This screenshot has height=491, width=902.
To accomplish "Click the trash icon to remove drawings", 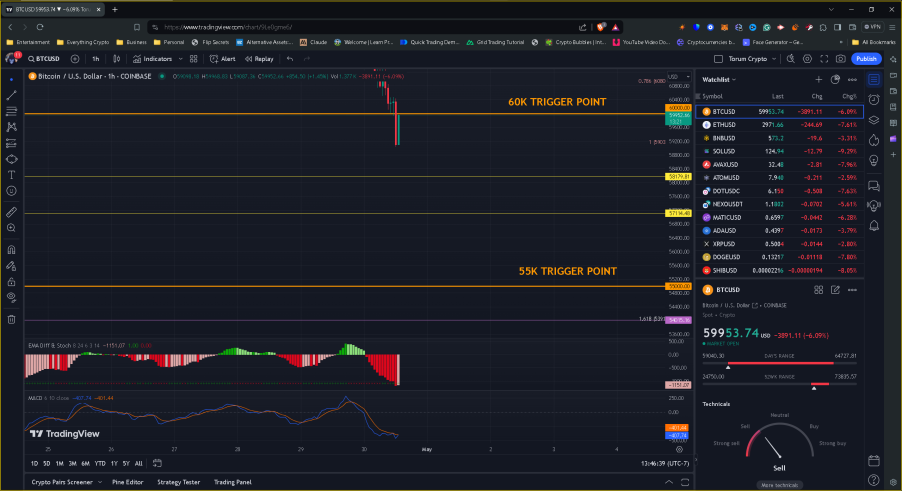I will [11, 319].
